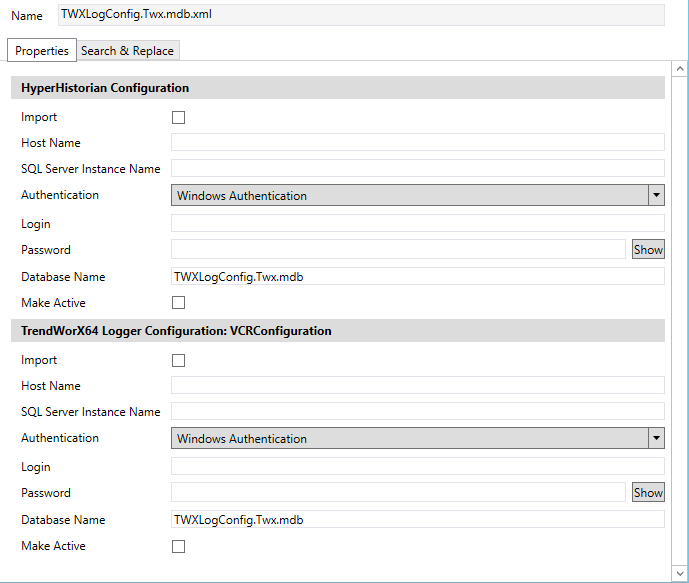
Task: Toggle HyperHistorian Make Active checkbox
Action: (179, 302)
